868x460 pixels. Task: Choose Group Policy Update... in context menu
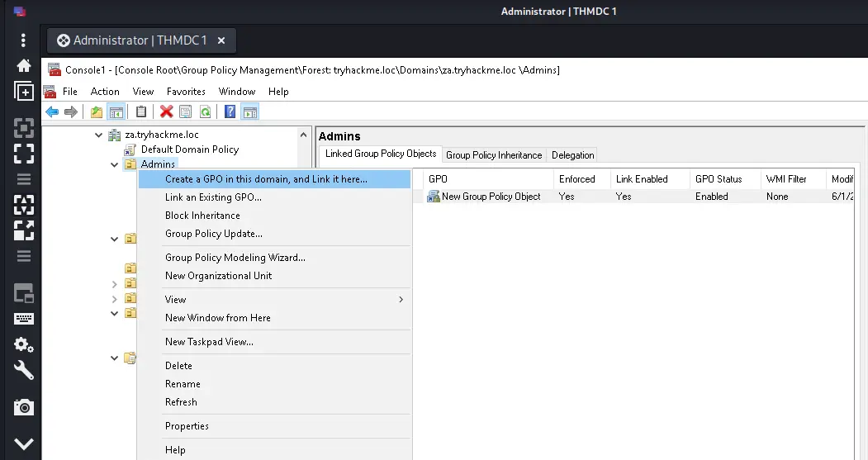tap(274, 235)
